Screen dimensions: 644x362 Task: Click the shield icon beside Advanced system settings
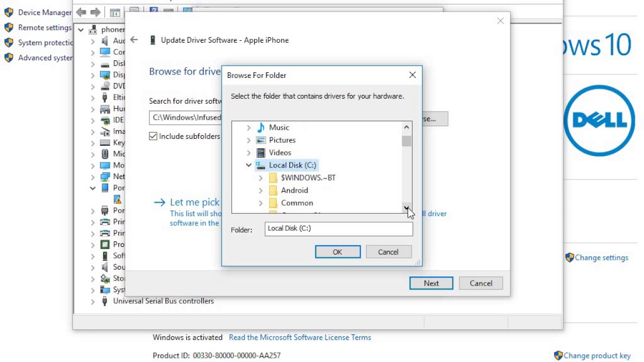click(x=9, y=58)
